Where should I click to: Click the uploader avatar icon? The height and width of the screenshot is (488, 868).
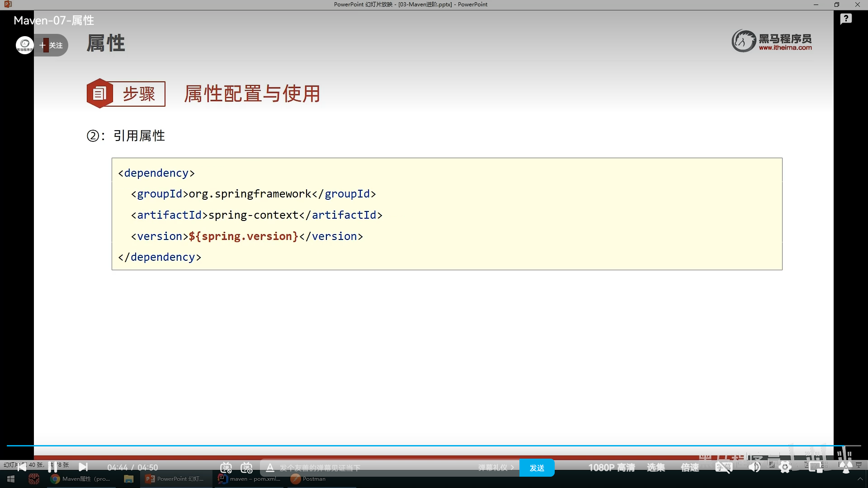25,45
